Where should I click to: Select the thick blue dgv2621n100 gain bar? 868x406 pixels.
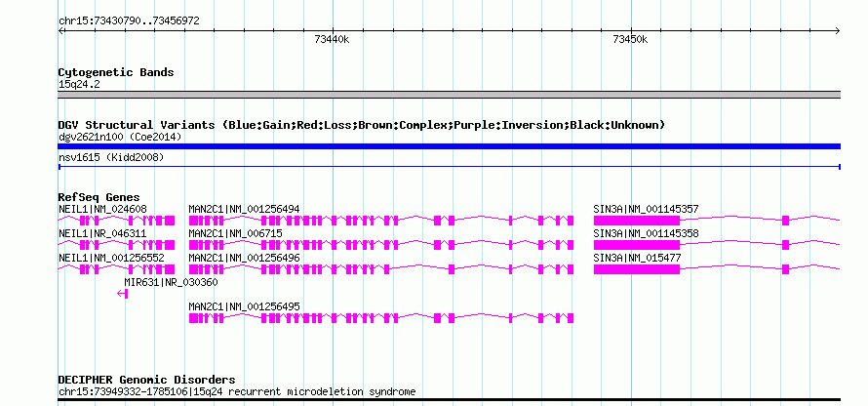pyautogui.click(x=449, y=146)
